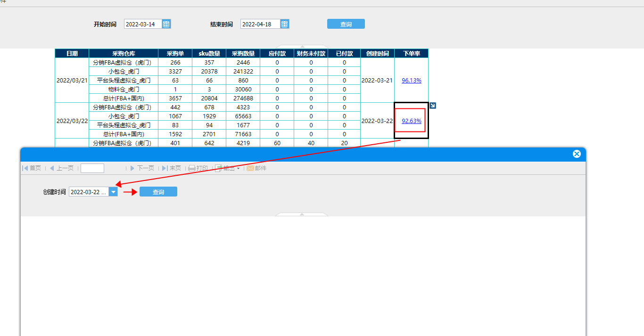Select the 物料仓_虎门 warehouse cell

[x=124, y=90]
